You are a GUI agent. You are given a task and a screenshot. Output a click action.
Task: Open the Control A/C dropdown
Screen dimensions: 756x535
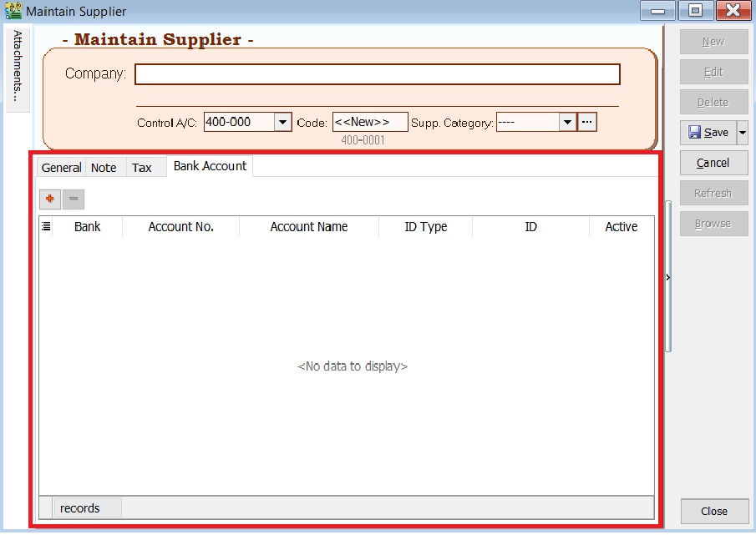282,122
